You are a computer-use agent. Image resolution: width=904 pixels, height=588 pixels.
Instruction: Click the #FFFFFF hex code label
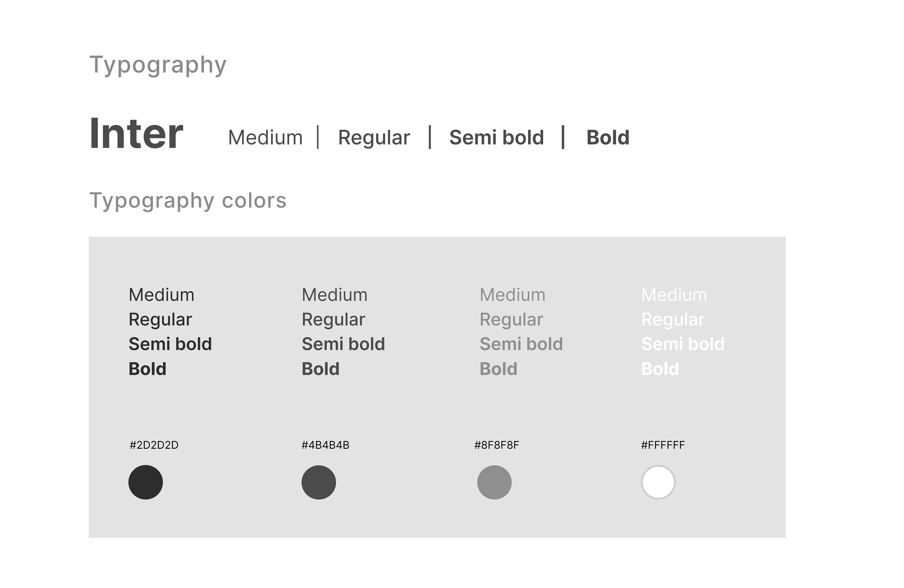(663, 445)
